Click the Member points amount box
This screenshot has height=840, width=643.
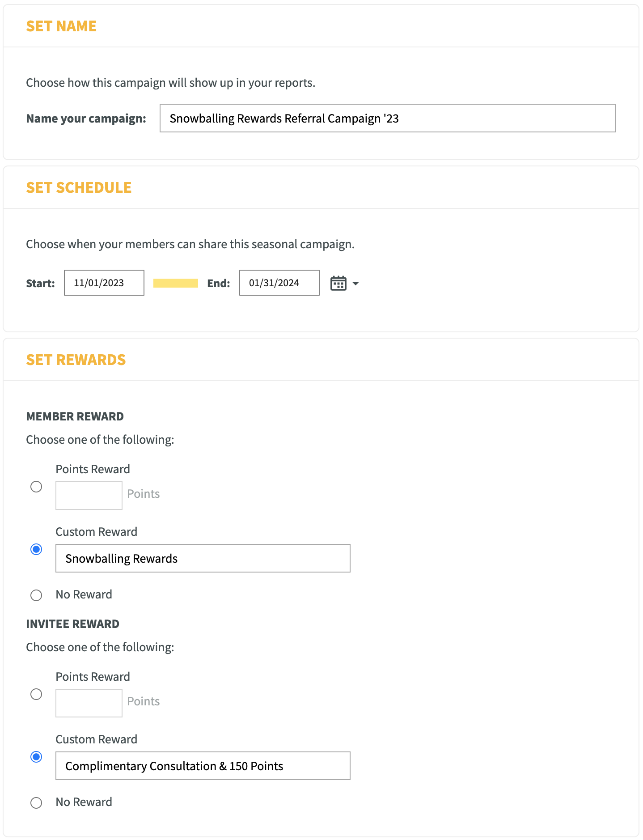89,496
